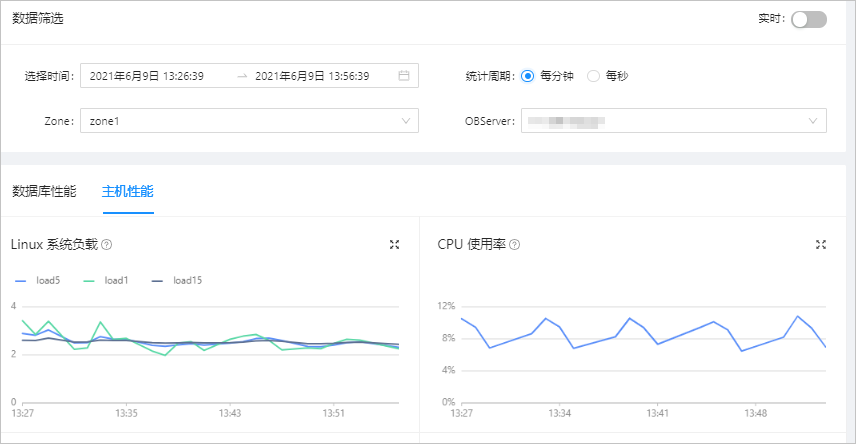Click the CPU 使用率 chart title
The image size is (856, 444).
pyautogui.click(x=472, y=244)
